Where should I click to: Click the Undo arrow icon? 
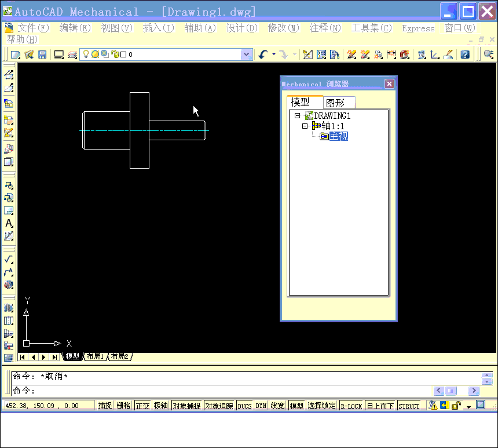263,54
